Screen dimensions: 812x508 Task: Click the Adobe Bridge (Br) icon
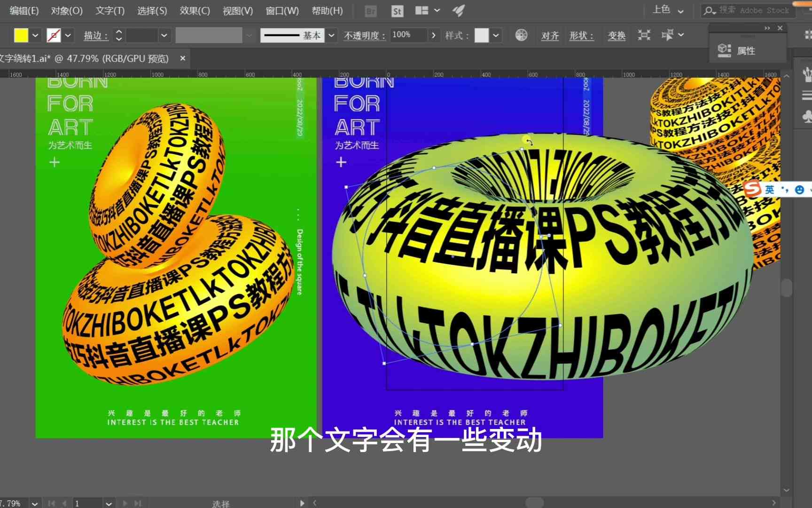tap(371, 11)
